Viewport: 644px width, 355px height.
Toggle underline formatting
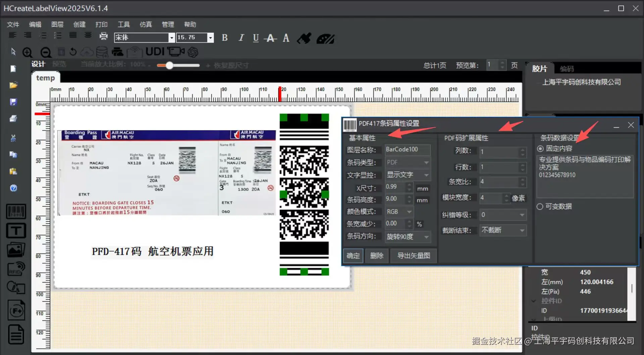coord(256,38)
